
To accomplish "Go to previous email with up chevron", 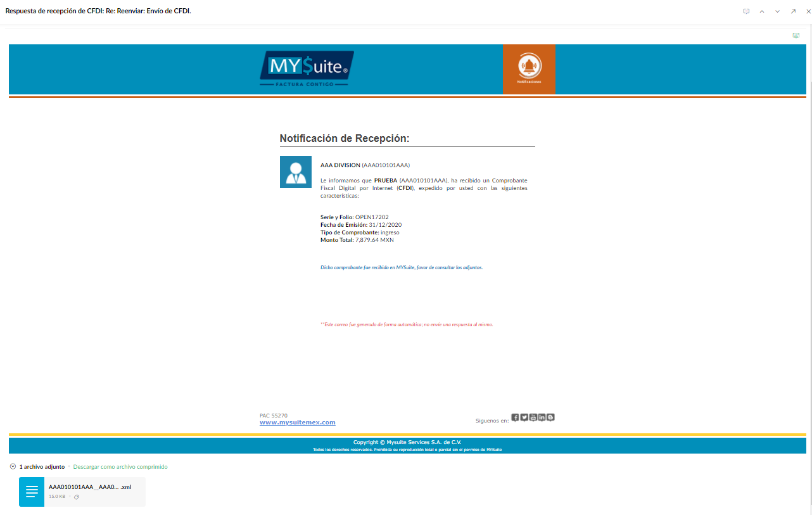I will click(762, 11).
